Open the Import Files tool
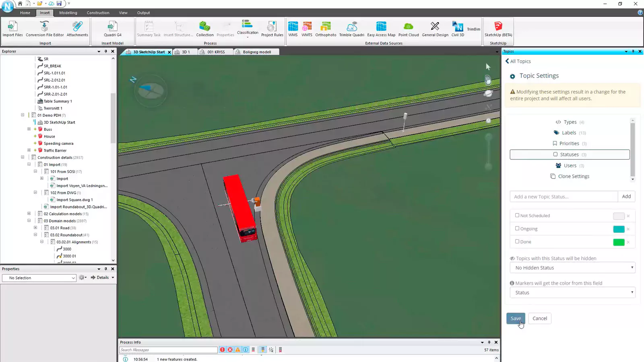This screenshot has width=644, height=362. coord(12,29)
